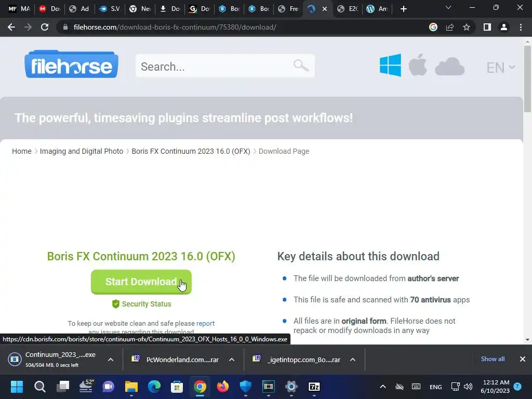
Task: Open the weather widget showing 52°
Action: point(86,387)
